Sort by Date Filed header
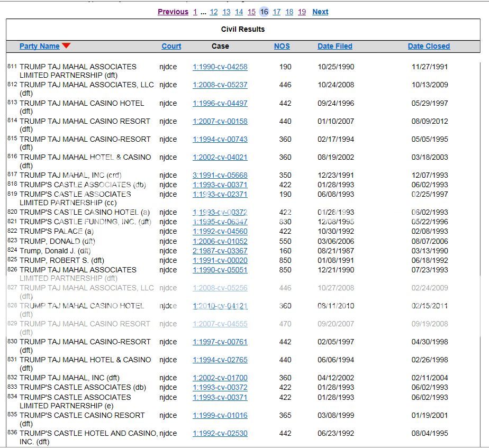489x448 pixels. (335, 46)
